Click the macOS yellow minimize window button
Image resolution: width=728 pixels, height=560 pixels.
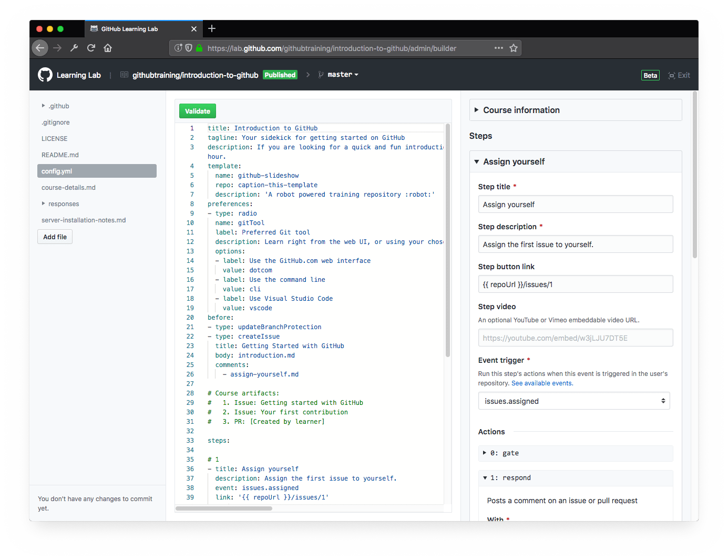50,29
